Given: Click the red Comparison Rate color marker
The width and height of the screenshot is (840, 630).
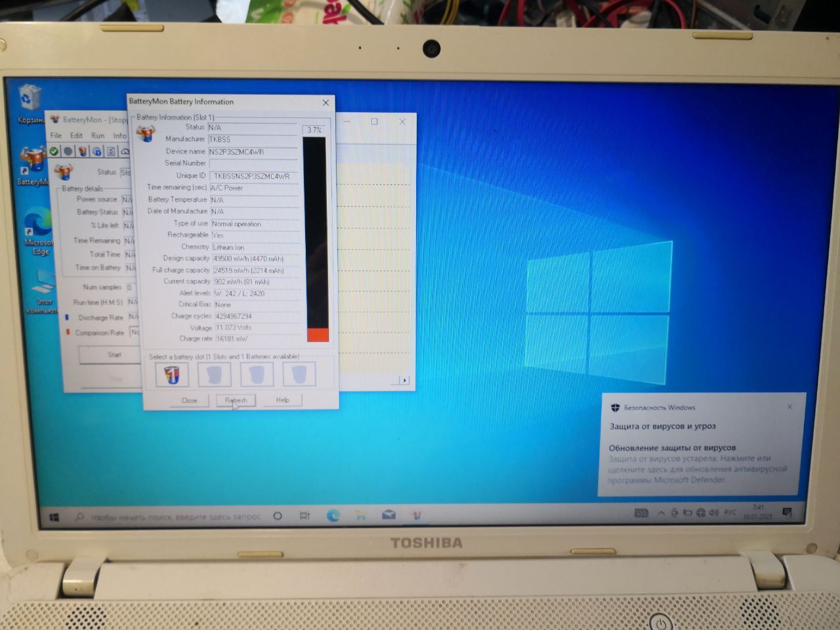Looking at the screenshot, I should 67,333.
